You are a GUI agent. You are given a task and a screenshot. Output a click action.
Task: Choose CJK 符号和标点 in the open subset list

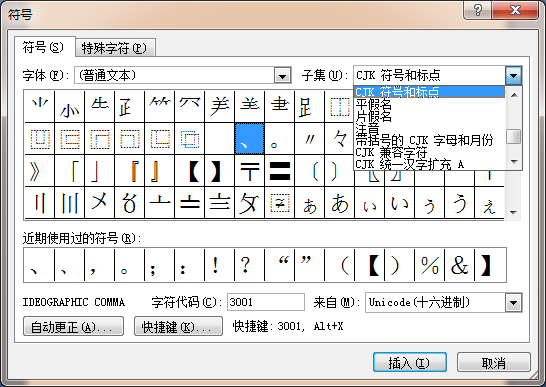[429, 92]
